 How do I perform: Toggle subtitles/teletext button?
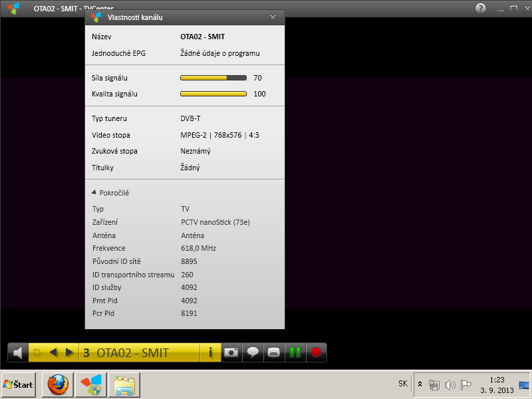[x=273, y=352]
